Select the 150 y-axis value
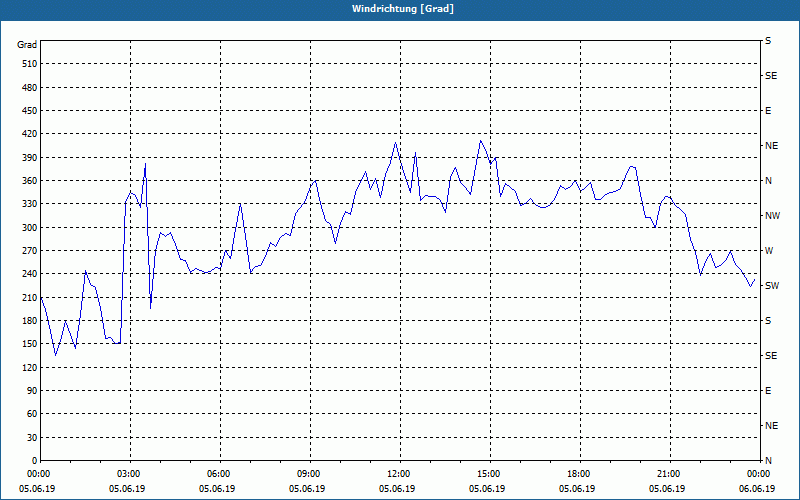 tap(30, 344)
